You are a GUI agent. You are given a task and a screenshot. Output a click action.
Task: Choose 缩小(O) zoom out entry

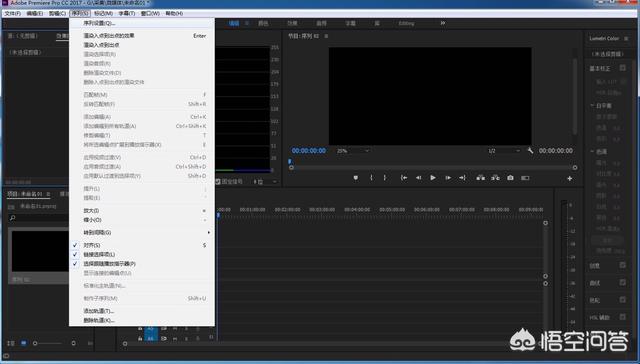(142, 220)
